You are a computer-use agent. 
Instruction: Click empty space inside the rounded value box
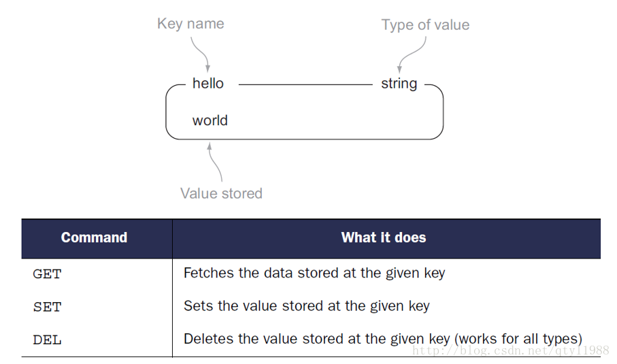335,118
